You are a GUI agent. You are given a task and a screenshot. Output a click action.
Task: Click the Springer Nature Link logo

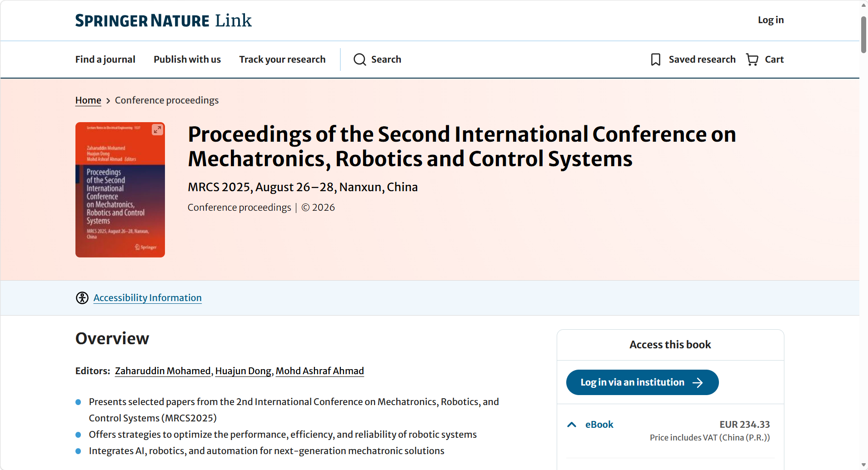click(x=163, y=20)
